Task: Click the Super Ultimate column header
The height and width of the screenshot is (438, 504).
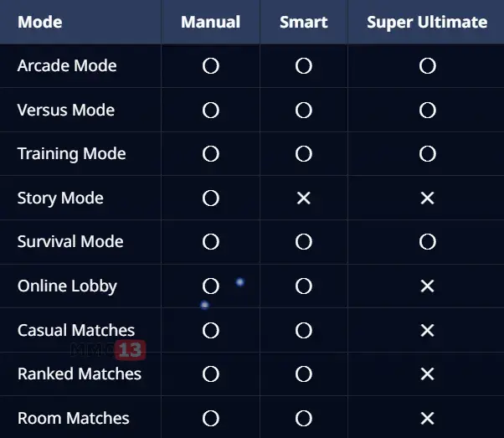Action: (427, 22)
